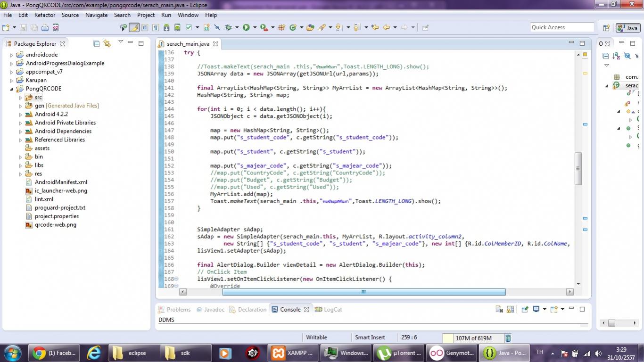Open the Refactor menu
The image size is (644, 362).
(x=45, y=15)
